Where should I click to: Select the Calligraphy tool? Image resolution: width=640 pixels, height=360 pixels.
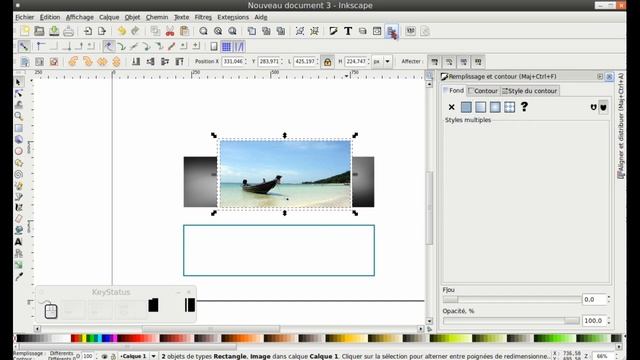click(x=18, y=208)
